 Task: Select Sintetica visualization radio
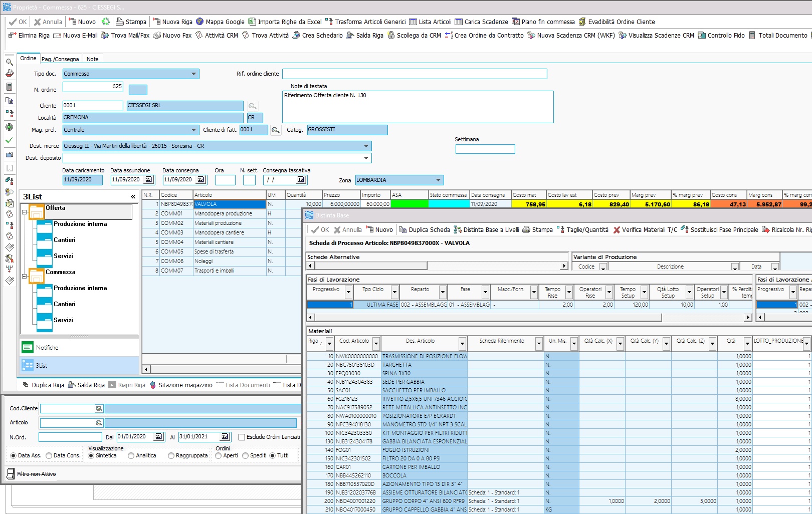coord(91,455)
